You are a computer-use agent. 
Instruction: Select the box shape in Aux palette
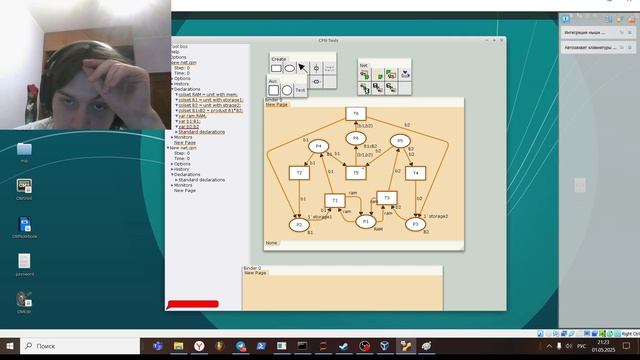pyautogui.click(x=274, y=90)
